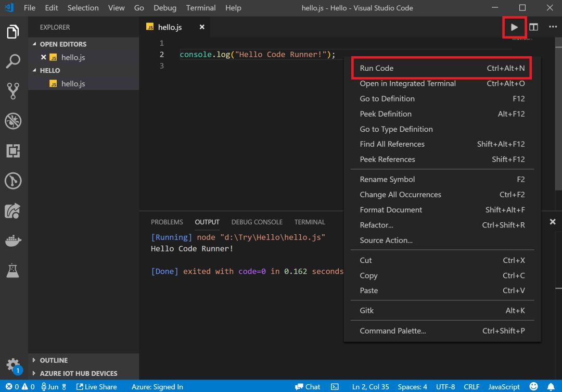Open the Debug view icon

click(x=13, y=121)
